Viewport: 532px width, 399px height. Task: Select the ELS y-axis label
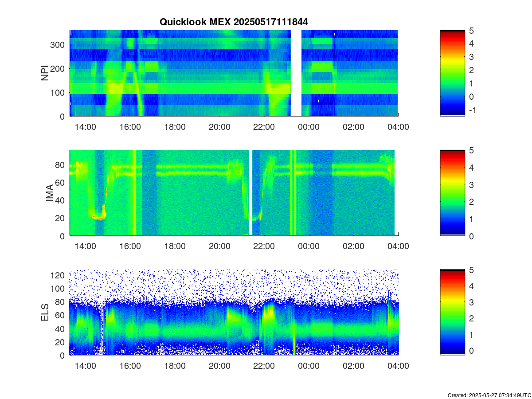click(x=45, y=313)
